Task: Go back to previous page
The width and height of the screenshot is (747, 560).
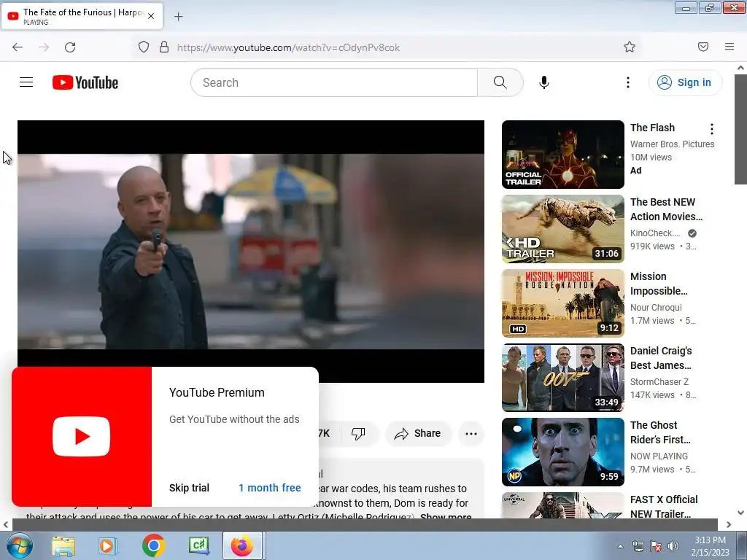Action: [x=18, y=47]
